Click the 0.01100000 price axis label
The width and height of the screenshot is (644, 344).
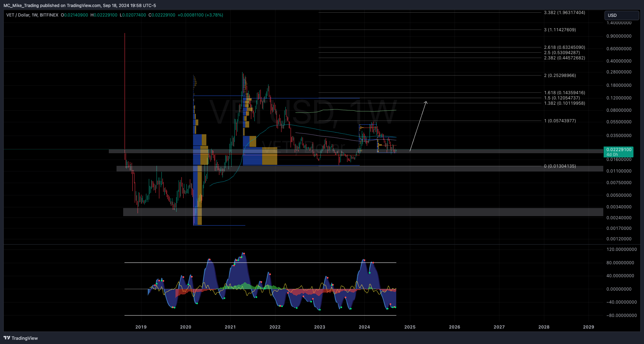619,171
